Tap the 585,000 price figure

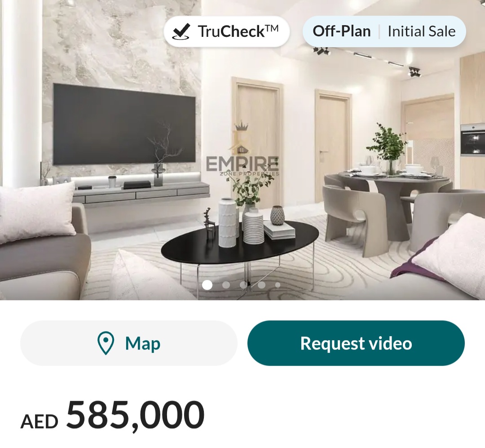[x=136, y=415]
